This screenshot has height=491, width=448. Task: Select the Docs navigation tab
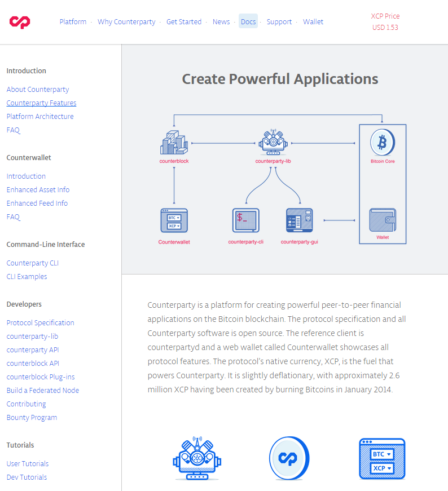point(248,22)
